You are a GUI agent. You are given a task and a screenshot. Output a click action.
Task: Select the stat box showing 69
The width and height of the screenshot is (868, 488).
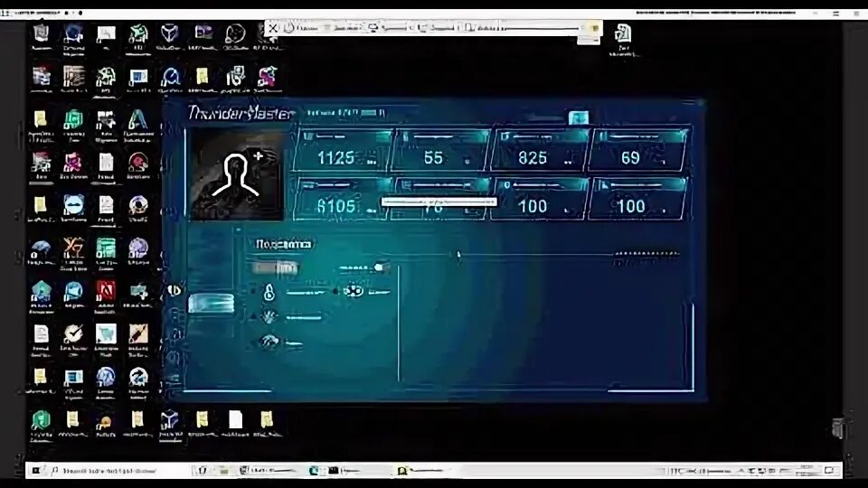click(x=637, y=151)
